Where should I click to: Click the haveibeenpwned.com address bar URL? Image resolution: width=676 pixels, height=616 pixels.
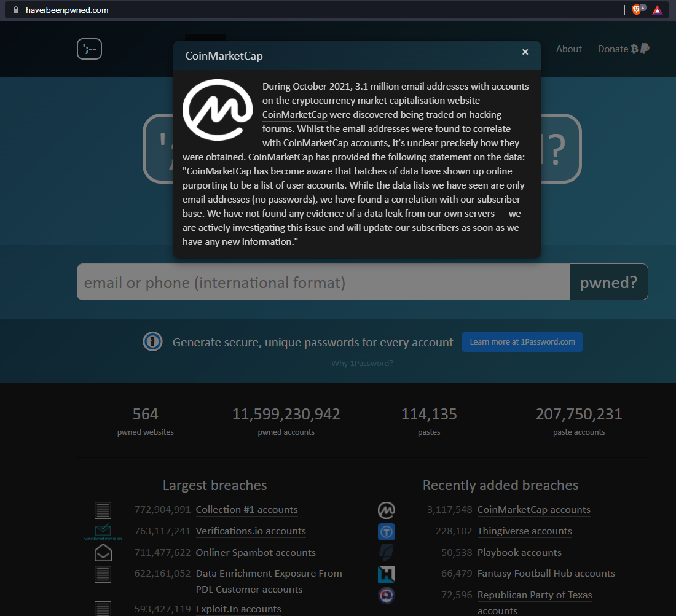67,10
